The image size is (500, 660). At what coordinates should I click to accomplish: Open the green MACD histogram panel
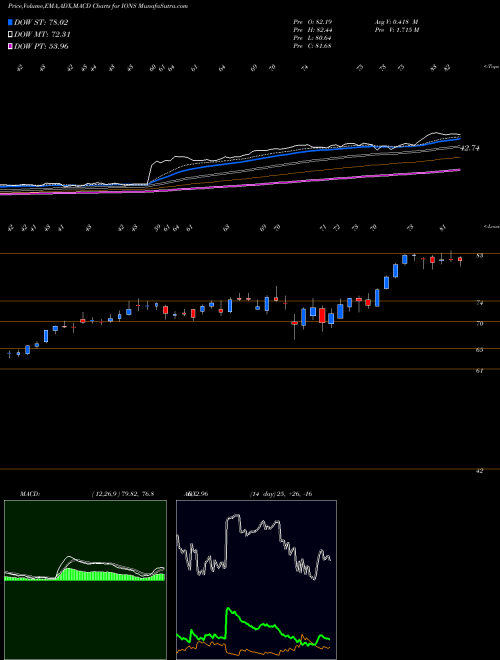[85, 580]
